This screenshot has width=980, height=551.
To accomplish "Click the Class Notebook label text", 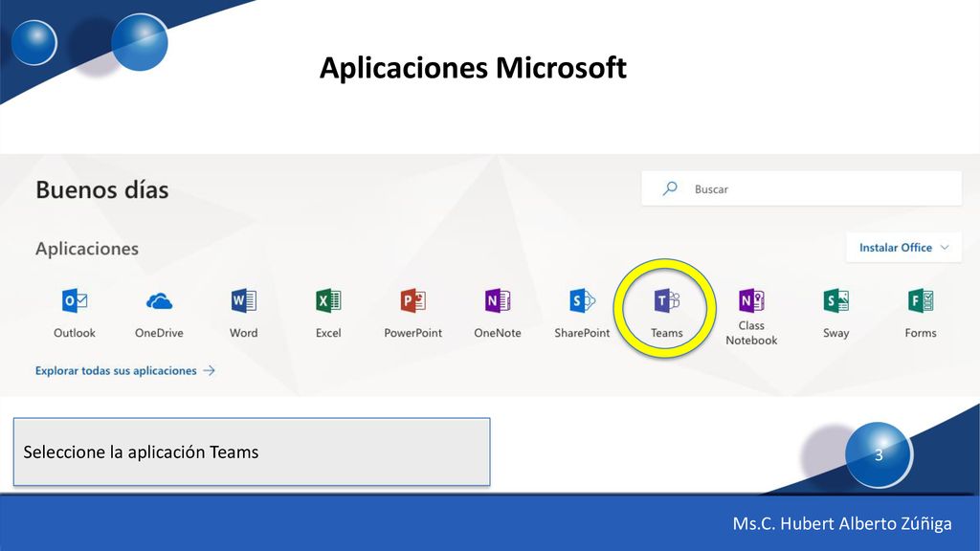I will [751, 333].
